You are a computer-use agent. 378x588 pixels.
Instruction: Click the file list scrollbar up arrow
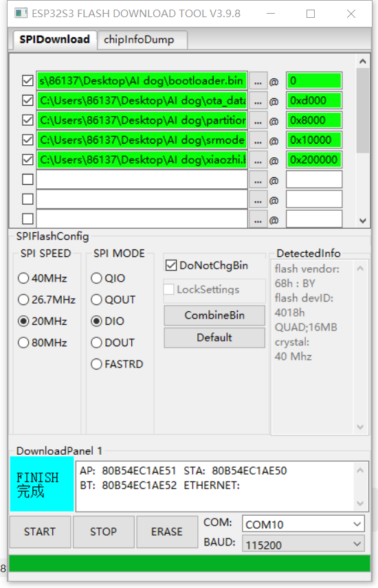coord(363,61)
